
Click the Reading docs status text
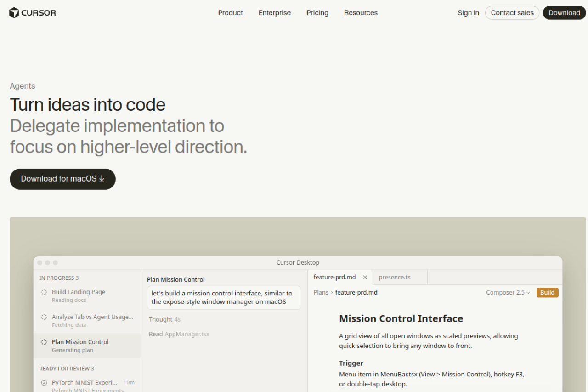pyautogui.click(x=69, y=300)
